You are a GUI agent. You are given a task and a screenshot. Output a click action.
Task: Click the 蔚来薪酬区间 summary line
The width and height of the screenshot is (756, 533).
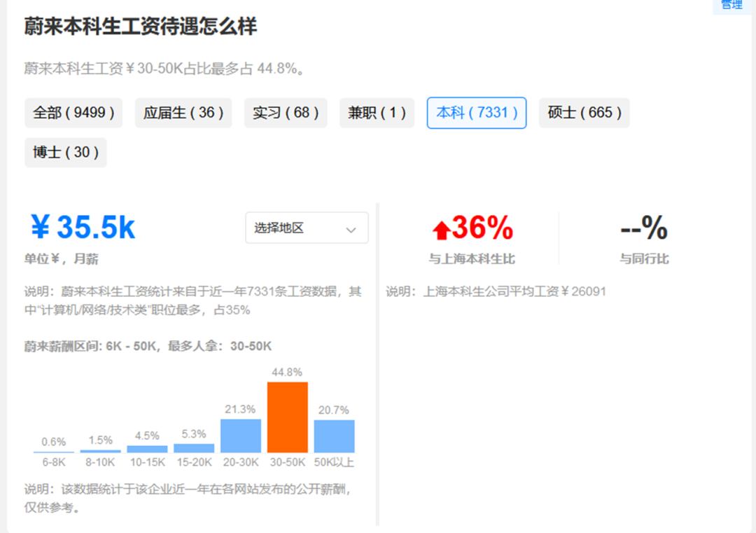pyautogui.click(x=148, y=346)
